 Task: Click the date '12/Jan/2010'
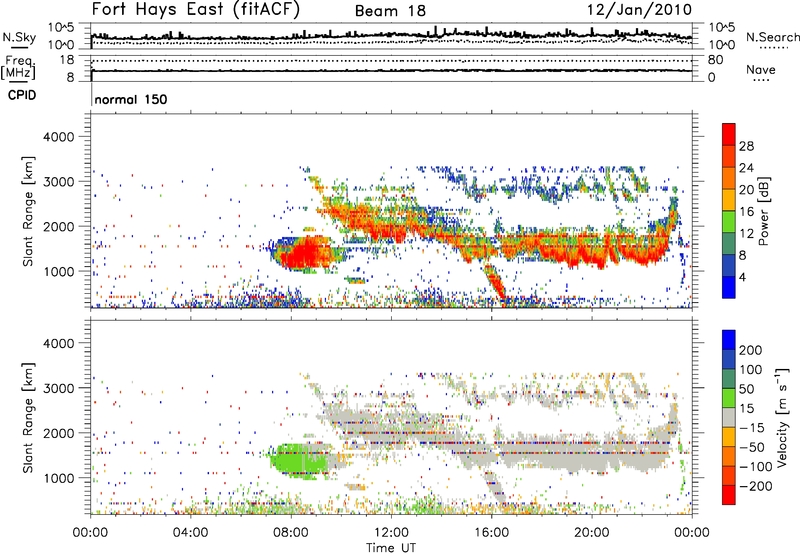640,10
